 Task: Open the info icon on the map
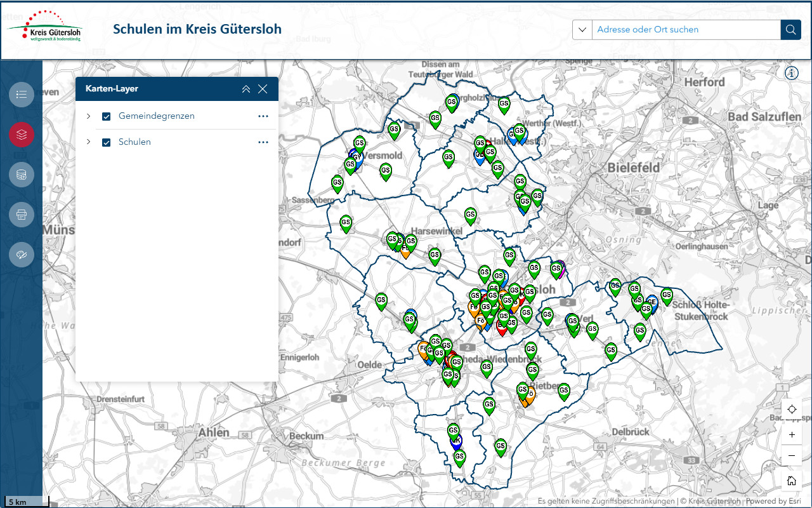[x=791, y=73]
